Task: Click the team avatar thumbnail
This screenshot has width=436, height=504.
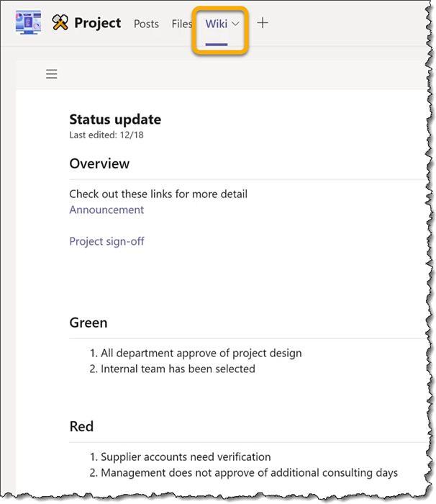Action: click(x=28, y=23)
